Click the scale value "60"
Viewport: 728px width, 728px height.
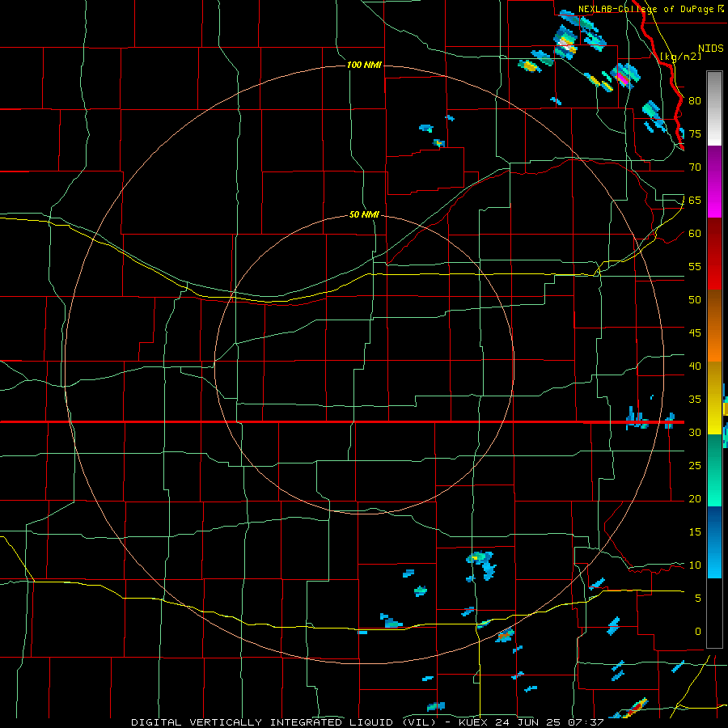(695, 234)
